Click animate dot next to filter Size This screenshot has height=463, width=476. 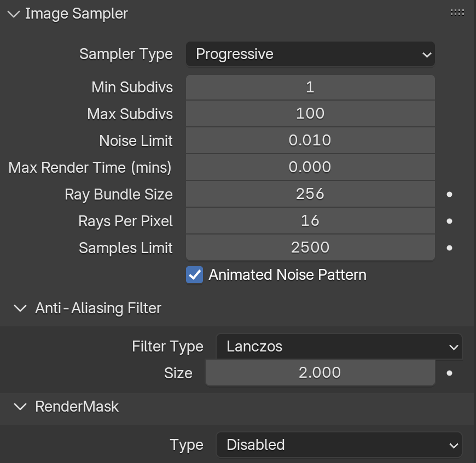click(449, 373)
